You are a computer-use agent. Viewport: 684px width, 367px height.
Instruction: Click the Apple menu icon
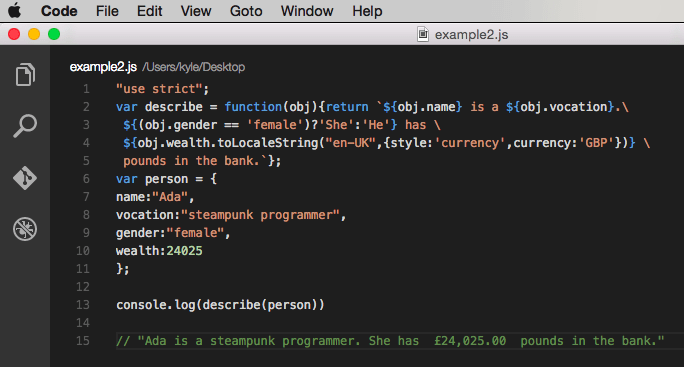[x=14, y=10]
